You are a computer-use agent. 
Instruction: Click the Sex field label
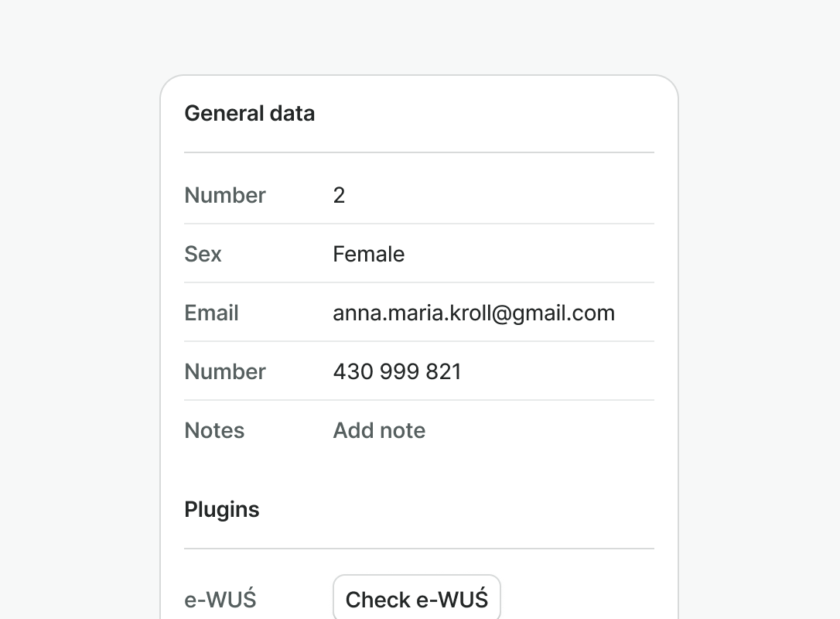tap(203, 254)
